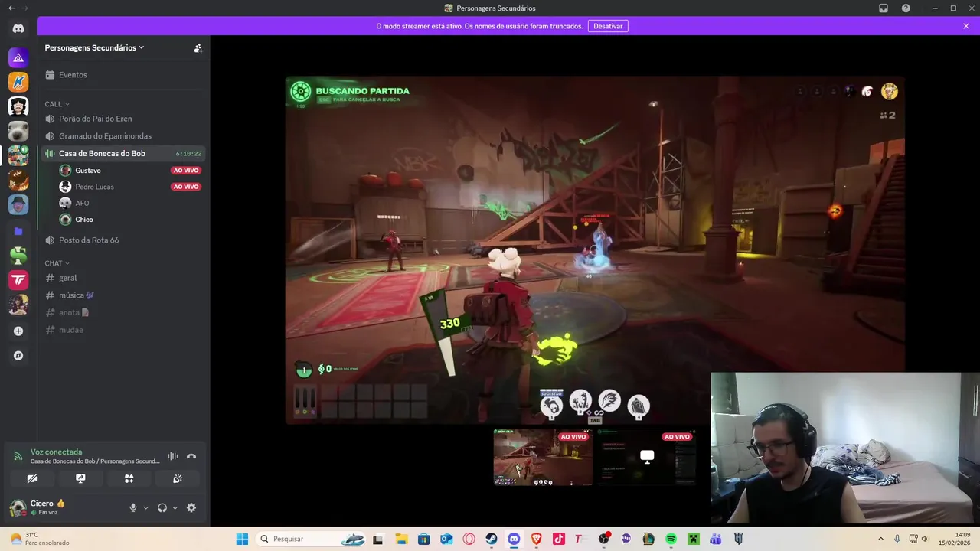Open the mudae text channel
980x551 pixels.
click(123, 330)
